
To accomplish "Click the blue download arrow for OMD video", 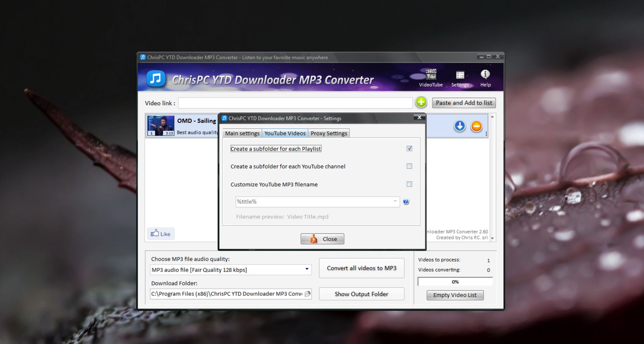I will (460, 126).
